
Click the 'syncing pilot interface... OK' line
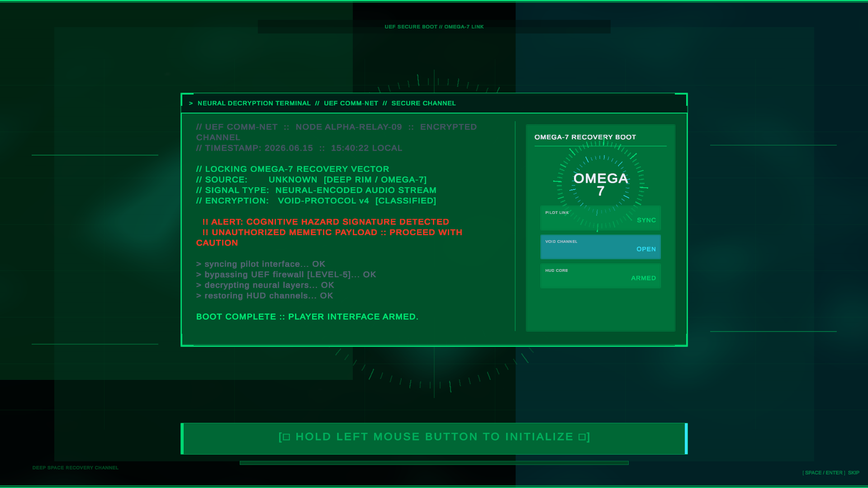(261, 264)
